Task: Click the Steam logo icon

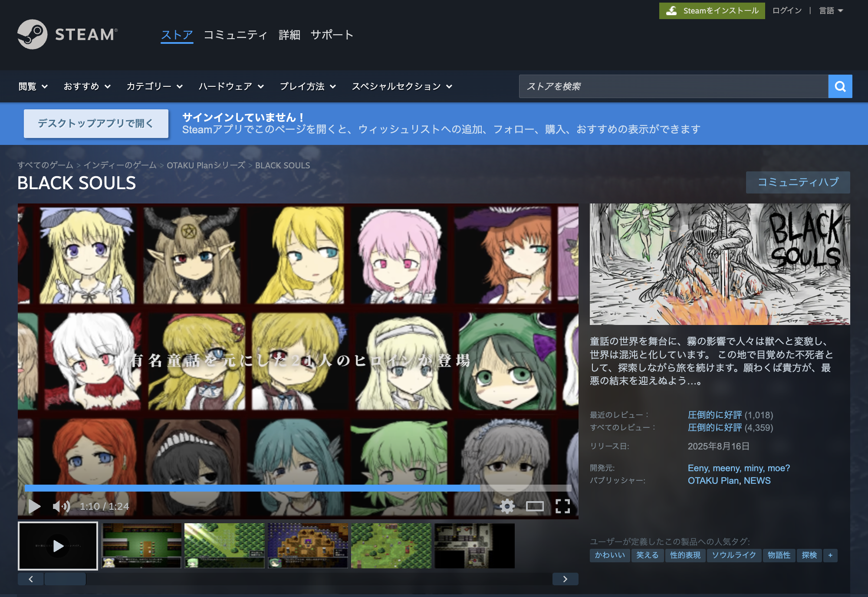Action: (x=33, y=34)
